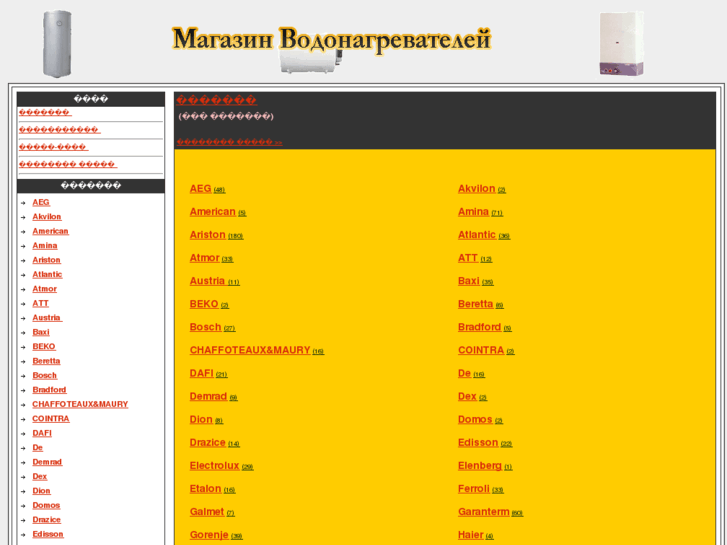Open Galmet (7) link in yellow panel
Viewport: 727px width, 545px height.
point(212,512)
